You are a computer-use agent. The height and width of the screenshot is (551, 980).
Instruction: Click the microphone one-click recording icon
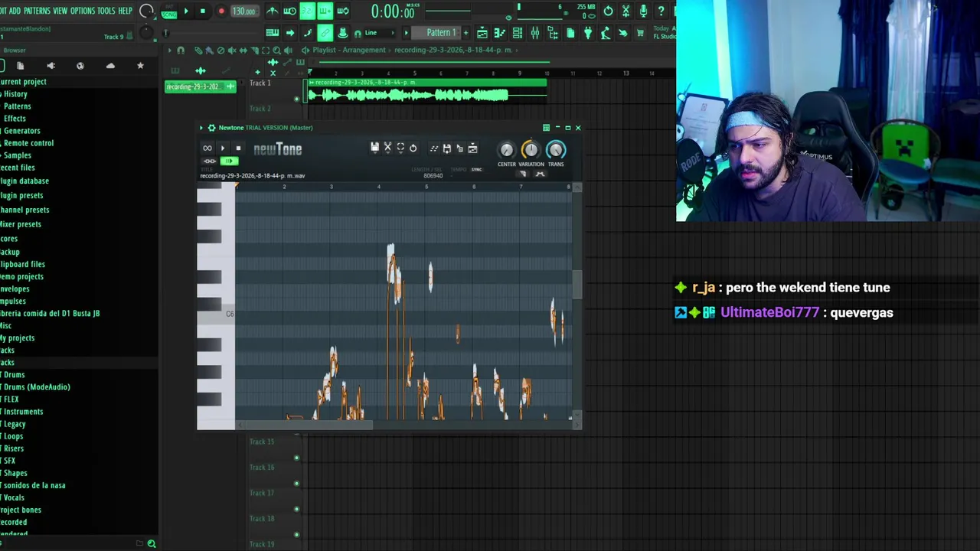click(644, 11)
